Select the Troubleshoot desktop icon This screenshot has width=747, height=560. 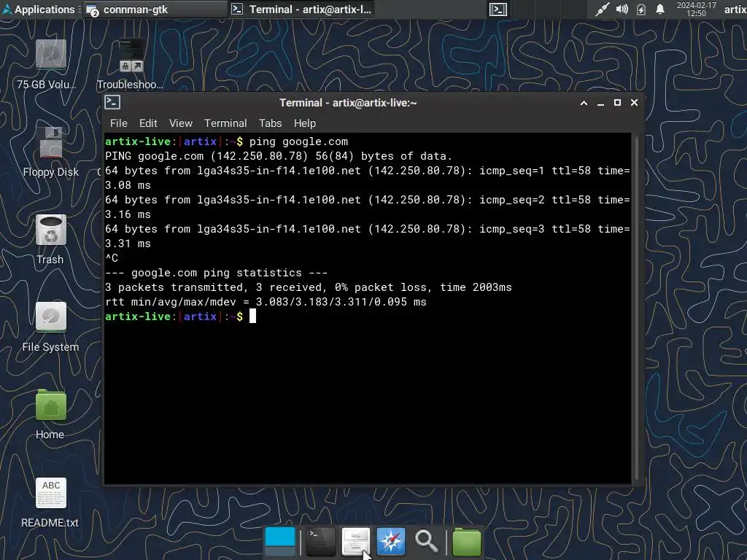pos(131,64)
